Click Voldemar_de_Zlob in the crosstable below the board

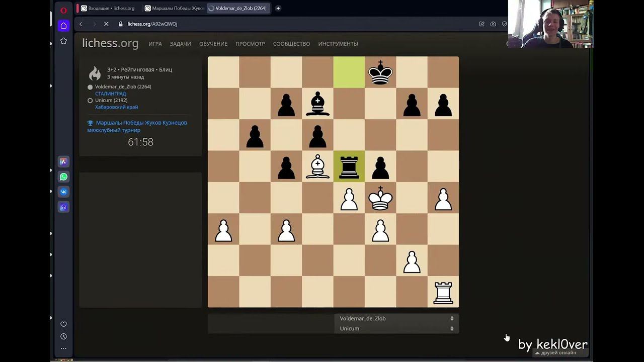coord(363,318)
